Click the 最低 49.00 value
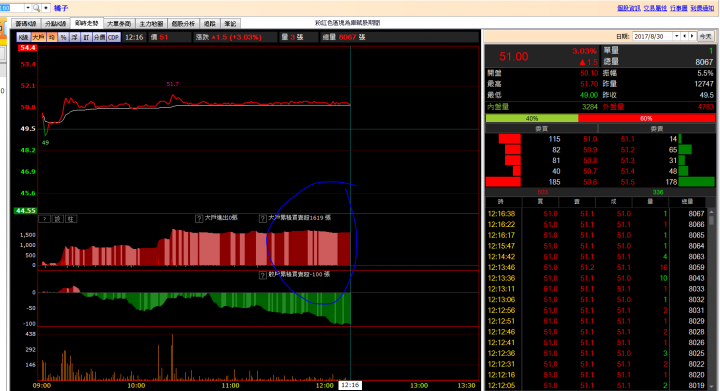 pyautogui.click(x=589, y=95)
